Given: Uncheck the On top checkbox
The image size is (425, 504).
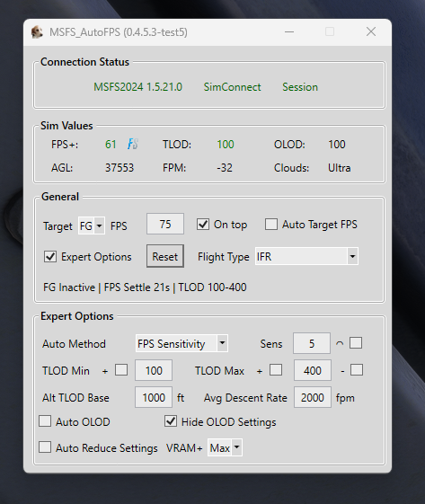Looking at the screenshot, I should coord(203,225).
